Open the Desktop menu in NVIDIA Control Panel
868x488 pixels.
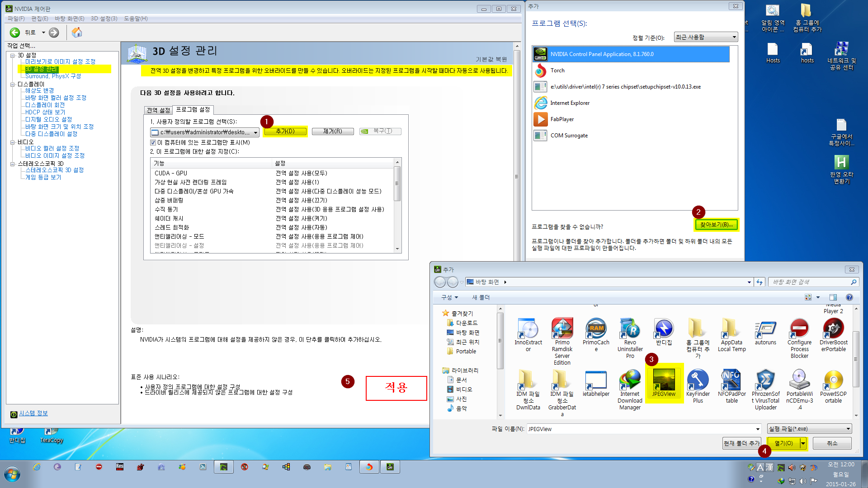pos(69,19)
